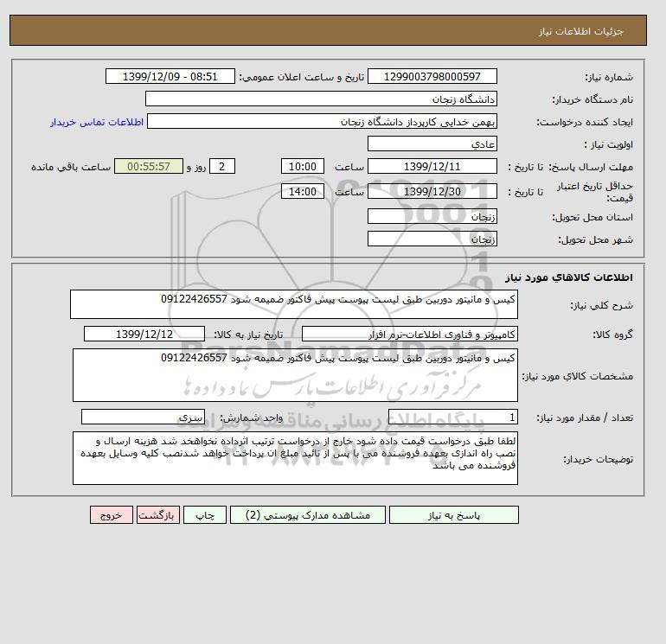The height and width of the screenshot is (644, 666).
Task: Click the پاسخ به نیاز button
Action: coord(453,515)
